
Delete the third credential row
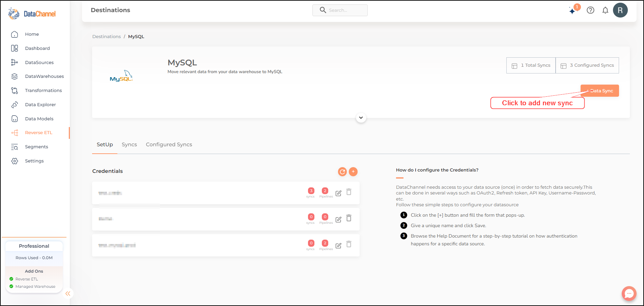coord(349,244)
